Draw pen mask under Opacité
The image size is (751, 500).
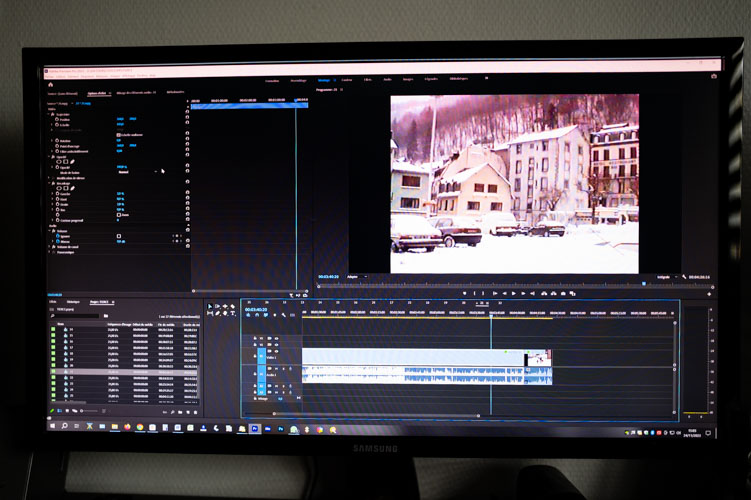coord(72,162)
